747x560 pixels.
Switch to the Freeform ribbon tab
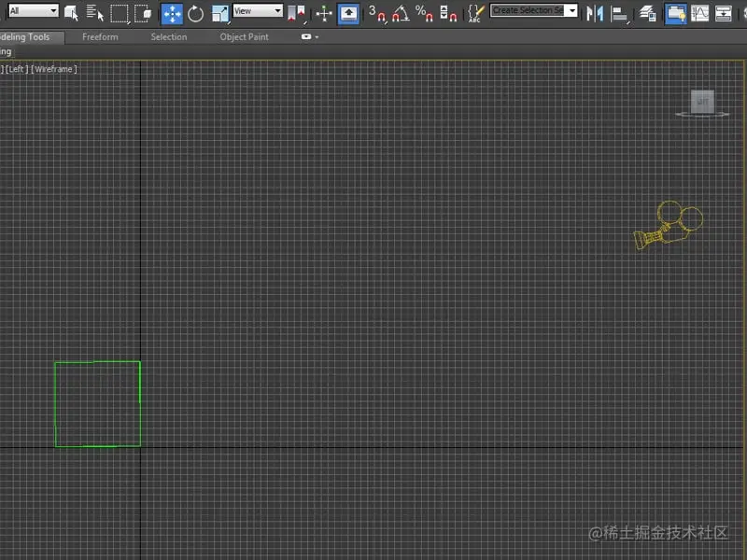(x=100, y=36)
